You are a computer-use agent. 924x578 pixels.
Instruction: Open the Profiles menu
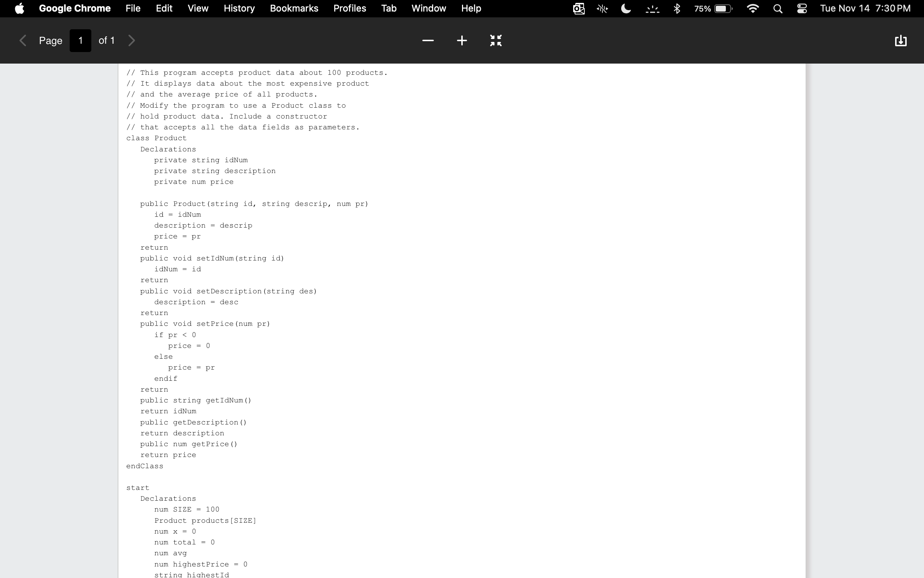click(350, 8)
